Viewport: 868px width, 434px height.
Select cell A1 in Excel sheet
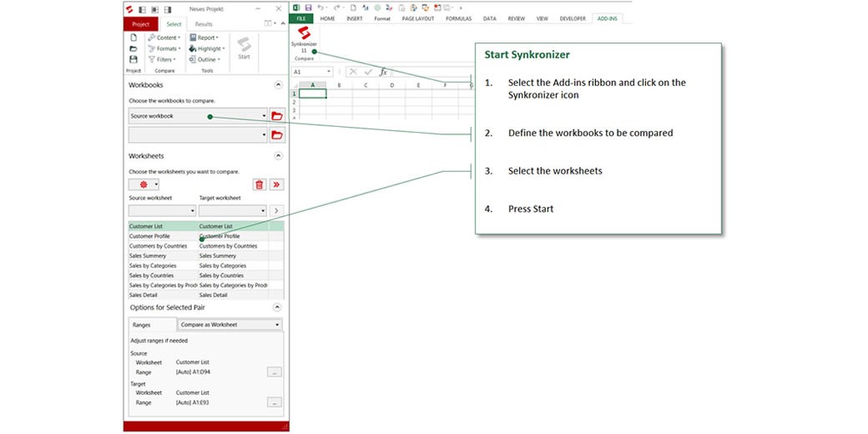313,93
